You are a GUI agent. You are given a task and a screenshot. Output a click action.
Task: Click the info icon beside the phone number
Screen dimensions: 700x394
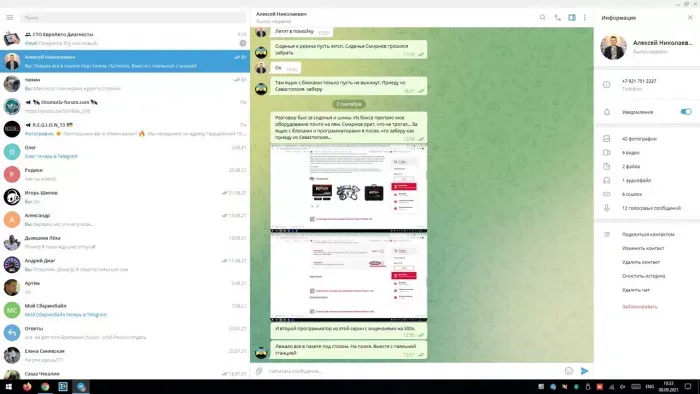(x=606, y=84)
